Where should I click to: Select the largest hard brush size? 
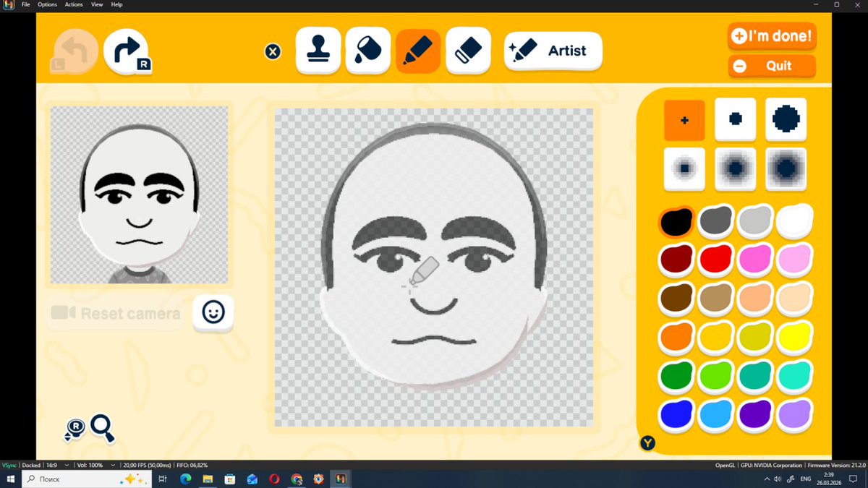pos(786,119)
